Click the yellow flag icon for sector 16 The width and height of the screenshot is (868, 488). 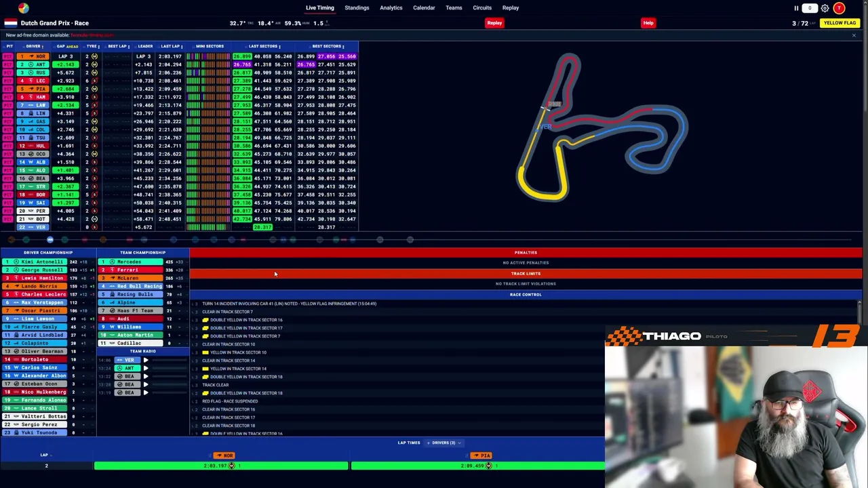pyautogui.click(x=205, y=320)
